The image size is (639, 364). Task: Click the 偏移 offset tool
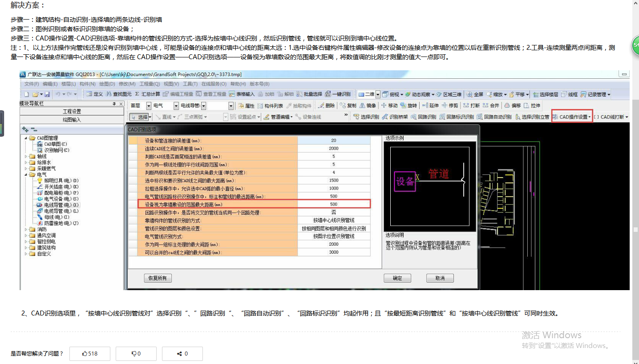click(x=513, y=105)
